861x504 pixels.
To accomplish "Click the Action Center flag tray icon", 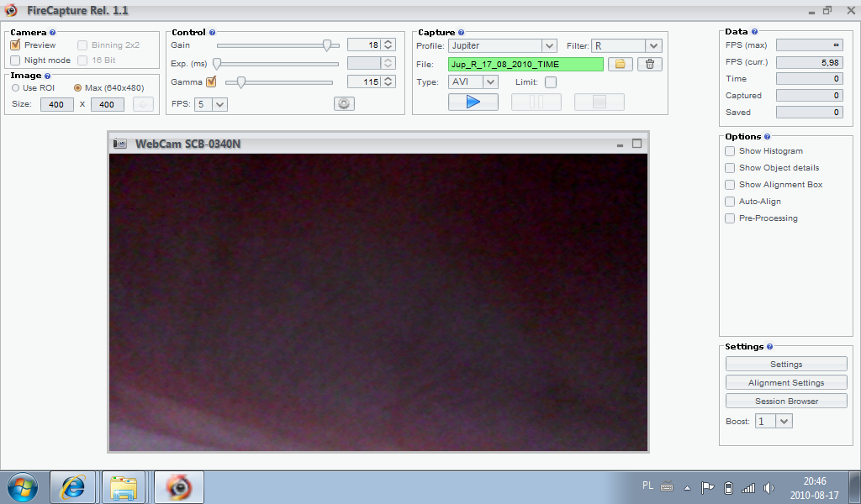I will [707, 487].
